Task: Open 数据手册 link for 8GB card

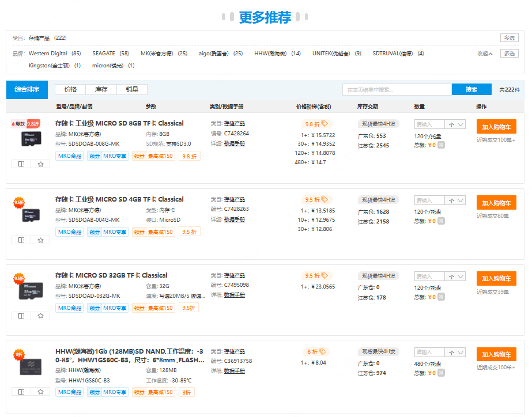Action: pyautogui.click(x=234, y=143)
